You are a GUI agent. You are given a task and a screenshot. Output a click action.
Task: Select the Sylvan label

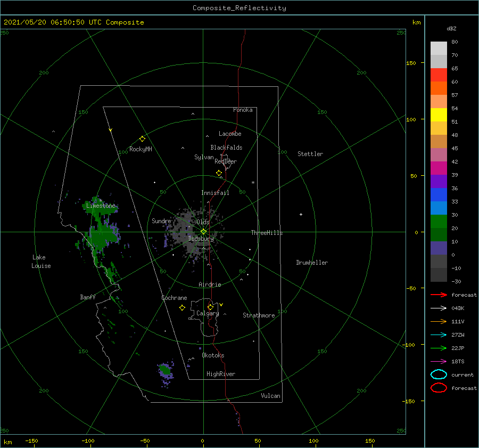[x=204, y=157]
